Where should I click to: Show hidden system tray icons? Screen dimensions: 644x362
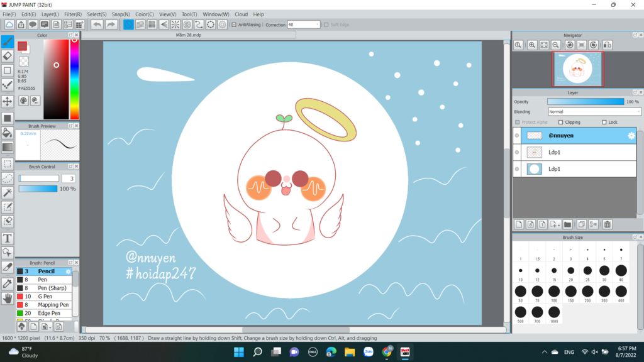click(545, 352)
